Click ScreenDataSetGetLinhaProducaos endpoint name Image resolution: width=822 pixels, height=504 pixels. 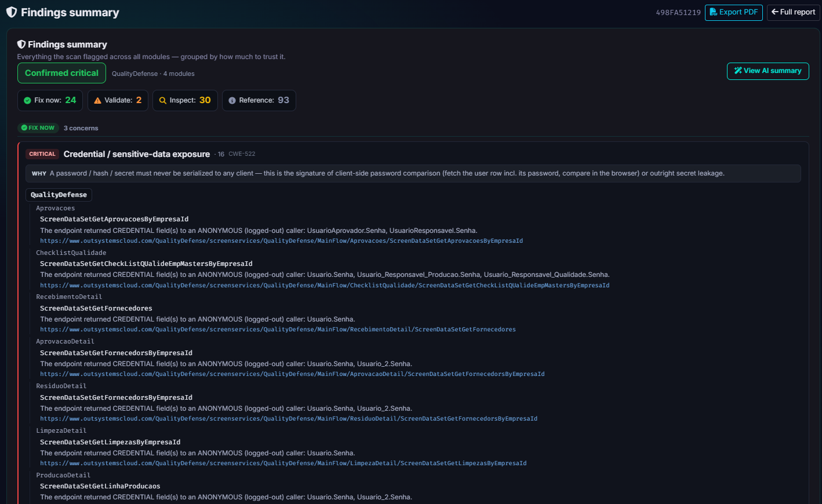point(100,487)
